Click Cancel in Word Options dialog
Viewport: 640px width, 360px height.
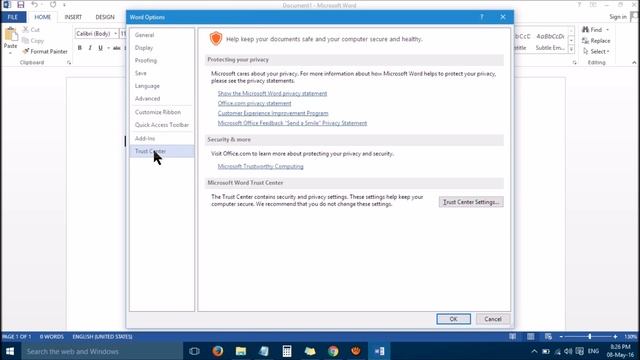493,319
